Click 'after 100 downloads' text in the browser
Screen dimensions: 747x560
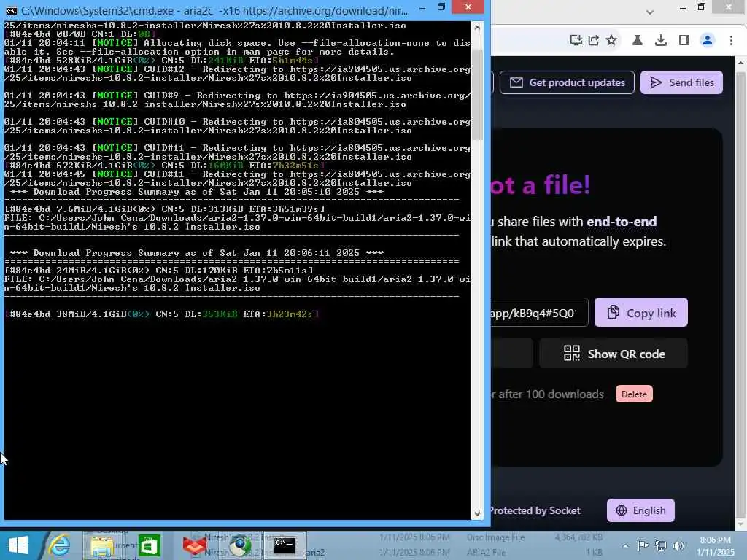tap(551, 394)
